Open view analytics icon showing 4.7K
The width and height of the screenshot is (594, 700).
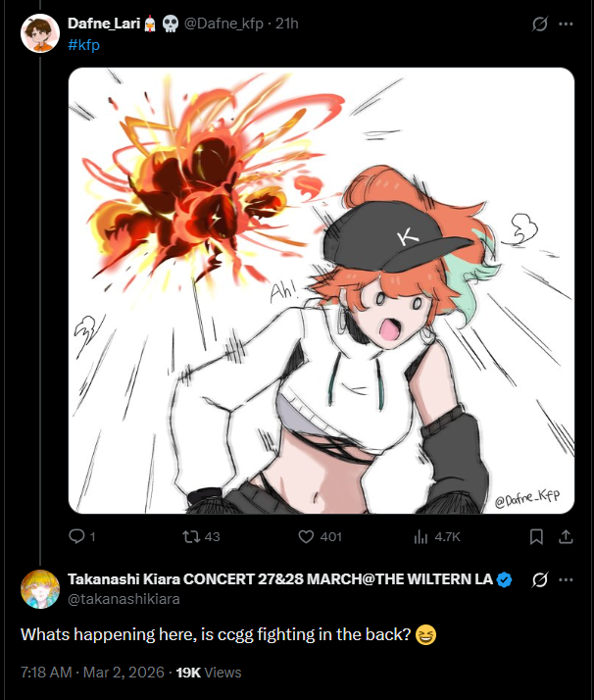pyautogui.click(x=421, y=536)
